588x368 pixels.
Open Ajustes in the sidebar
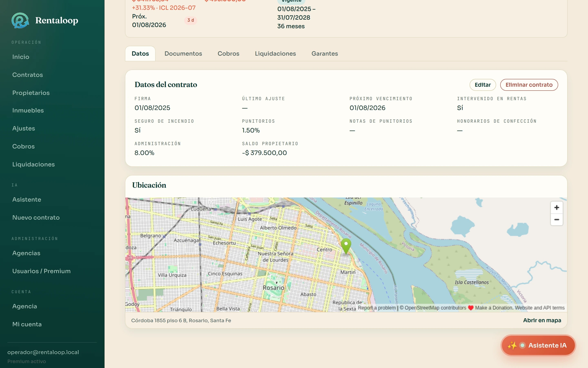point(23,129)
